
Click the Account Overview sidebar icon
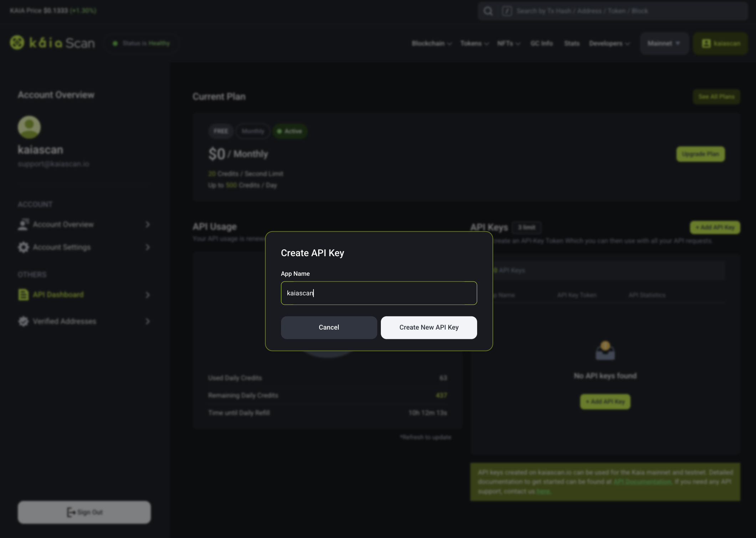pyautogui.click(x=24, y=224)
